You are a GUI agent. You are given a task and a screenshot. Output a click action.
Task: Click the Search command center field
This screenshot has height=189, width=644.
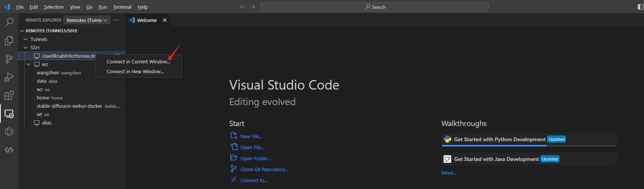click(x=375, y=7)
